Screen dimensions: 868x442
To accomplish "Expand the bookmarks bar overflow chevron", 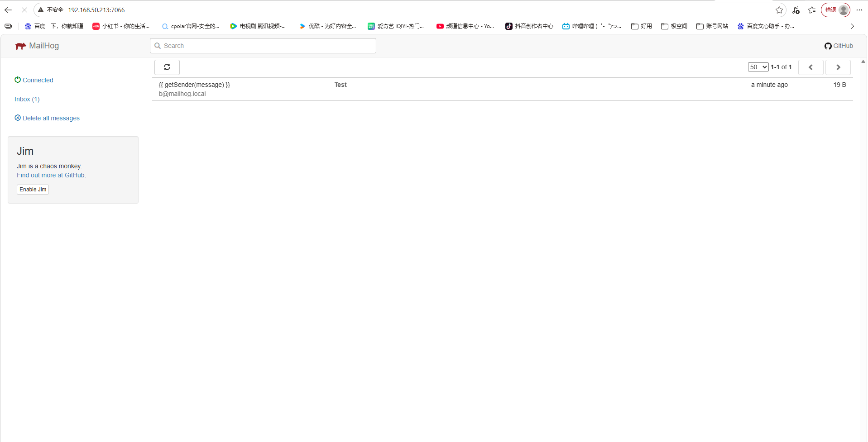I will pyautogui.click(x=852, y=26).
